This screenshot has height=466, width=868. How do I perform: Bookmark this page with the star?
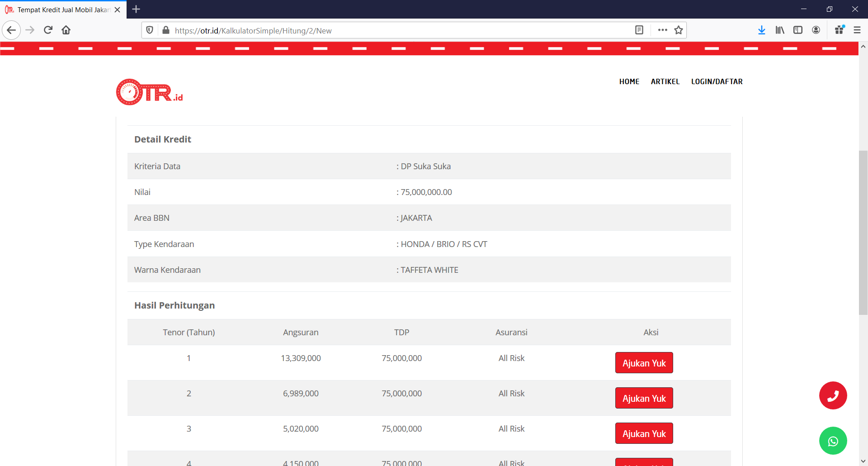click(679, 30)
